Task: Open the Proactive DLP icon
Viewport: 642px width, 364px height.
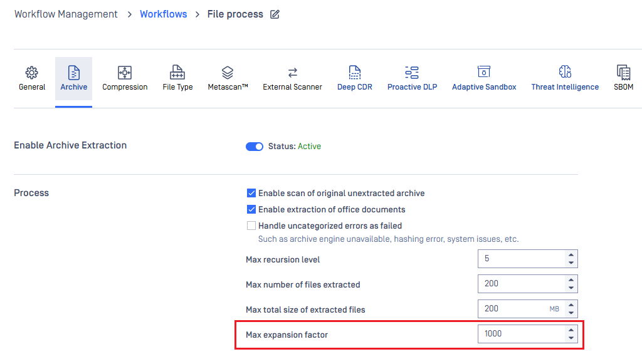Action: point(412,72)
